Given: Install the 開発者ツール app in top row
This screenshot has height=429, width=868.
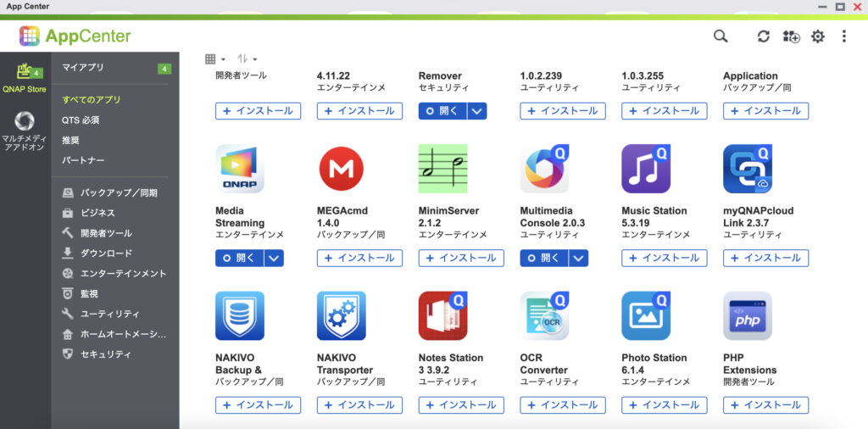Looking at the screenshot, I should coord(258,111).
